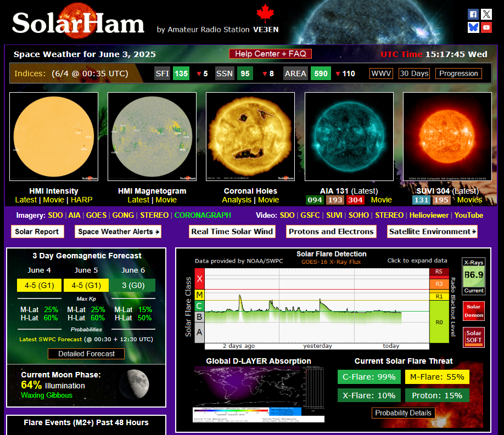Viewport: 504px width, 435px height.
Task: Select the 094 wavelength button
Action: (x=315, y=200)
